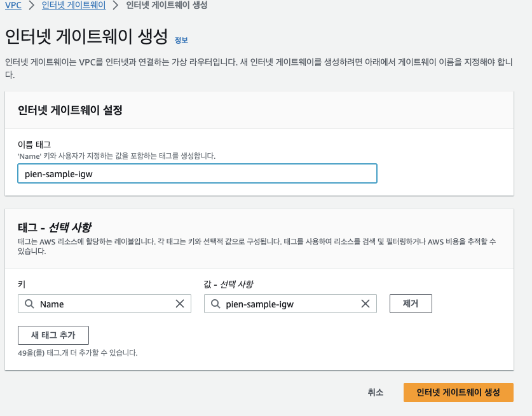Click the breadcrumb chevron after 인터넷 게이트웨이
The height and width of the screenshot is (416, 532).
(116, 6)
